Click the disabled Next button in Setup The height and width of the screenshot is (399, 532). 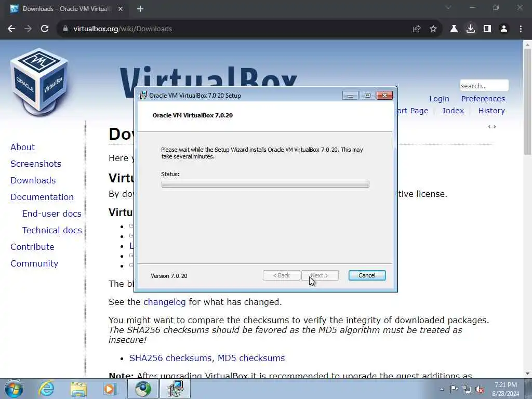pos(320,275)
